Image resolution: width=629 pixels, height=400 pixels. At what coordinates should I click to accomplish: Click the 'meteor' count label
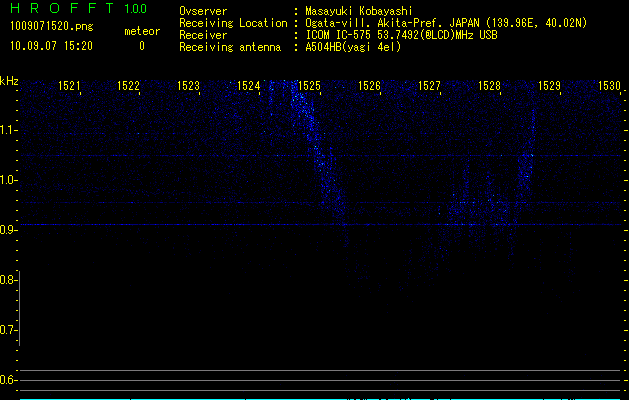(142, 31)
